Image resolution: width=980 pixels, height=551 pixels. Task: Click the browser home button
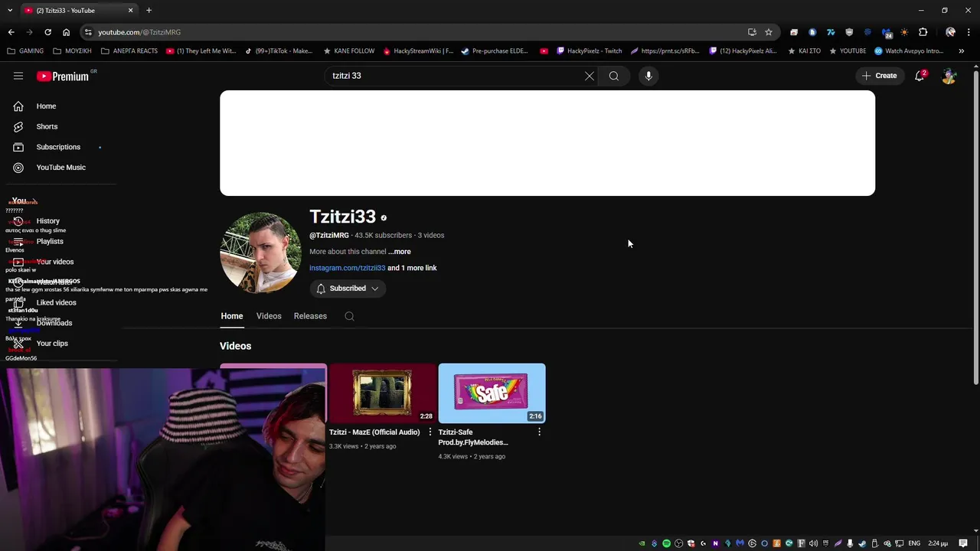click(66, 32)
